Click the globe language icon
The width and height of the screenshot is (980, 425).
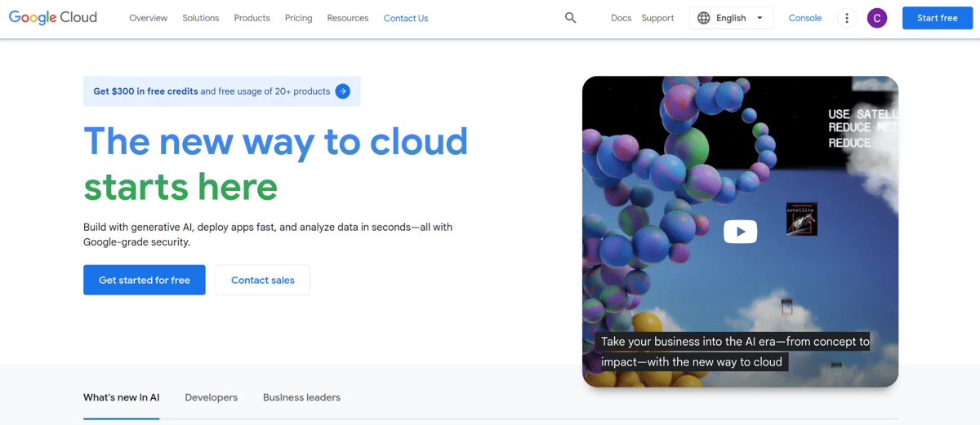click(x=704, y=18)
